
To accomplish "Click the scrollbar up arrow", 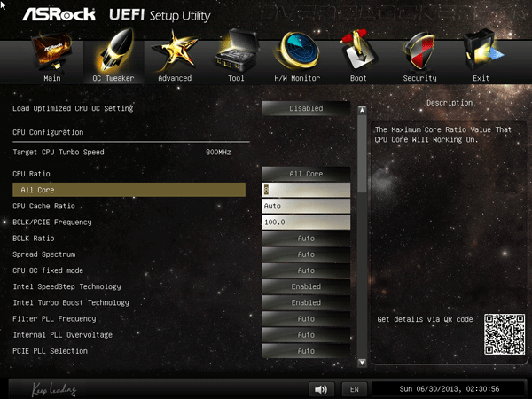I will pyautogui.click(x=362, y=110).
